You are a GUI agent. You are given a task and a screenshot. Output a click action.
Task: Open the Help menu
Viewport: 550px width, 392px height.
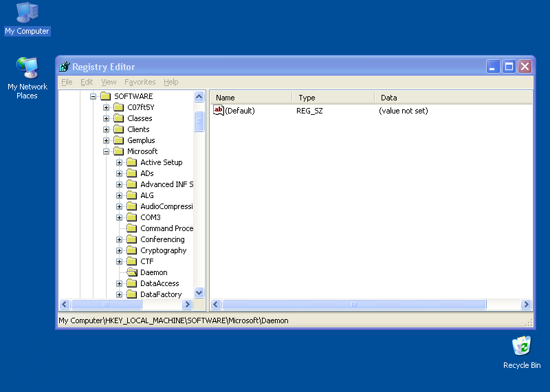(x=170, y=82)
